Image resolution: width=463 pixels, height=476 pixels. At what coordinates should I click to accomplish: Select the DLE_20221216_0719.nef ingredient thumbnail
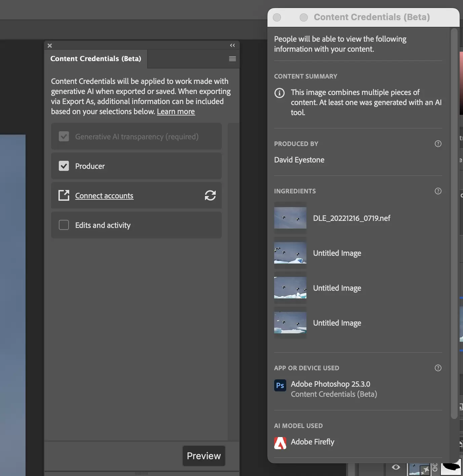(290, 218)
